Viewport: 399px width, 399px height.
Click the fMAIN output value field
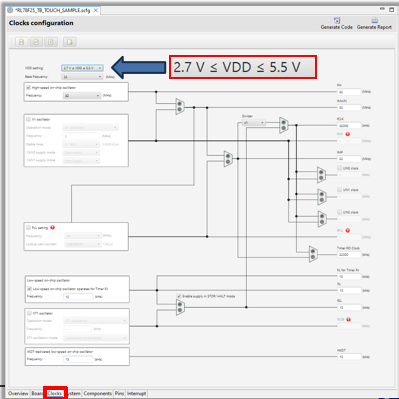(349, 108)
